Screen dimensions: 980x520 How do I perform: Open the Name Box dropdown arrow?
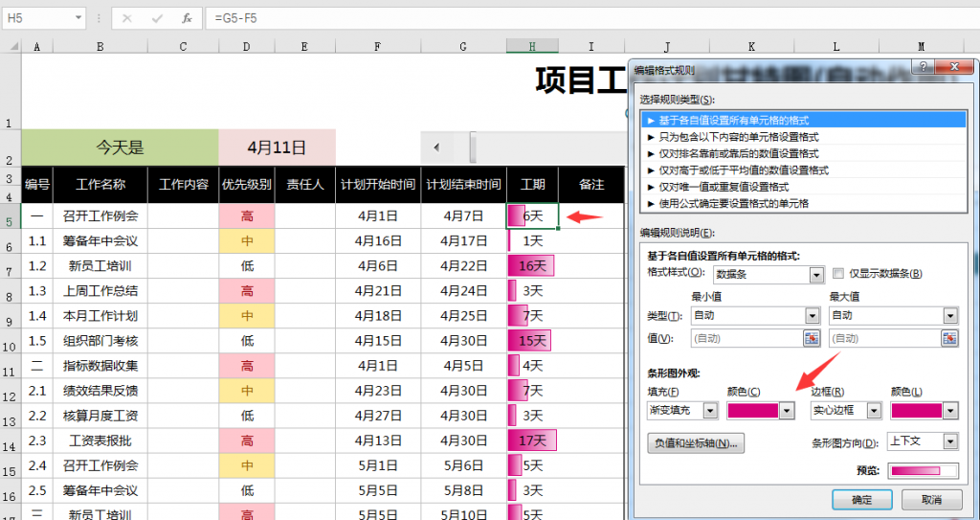tap(78, 18)
